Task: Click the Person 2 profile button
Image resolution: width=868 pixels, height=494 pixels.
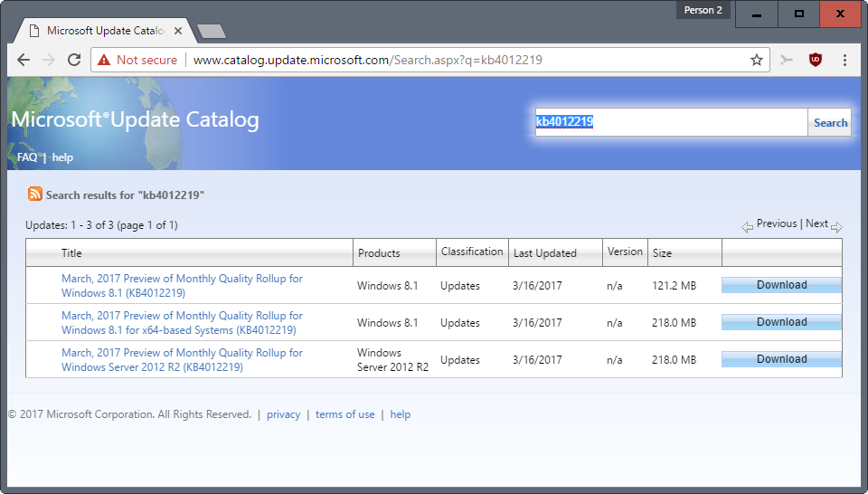Action: 703,10
